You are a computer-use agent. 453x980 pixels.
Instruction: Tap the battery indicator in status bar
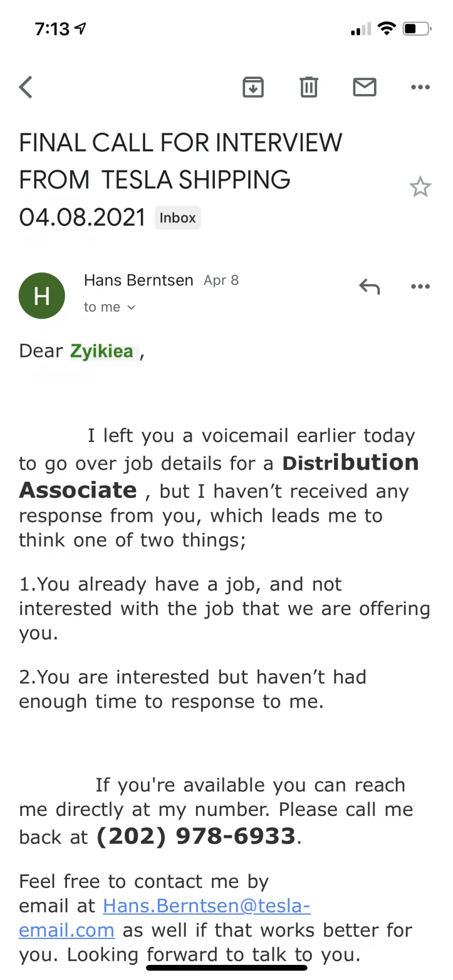tap(417, 29)
